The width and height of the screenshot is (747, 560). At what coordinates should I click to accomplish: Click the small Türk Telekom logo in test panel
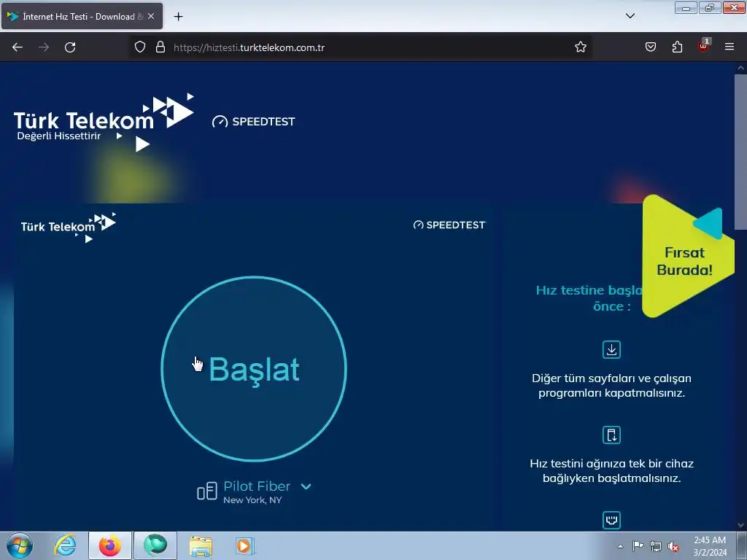[x=68, y=227]
